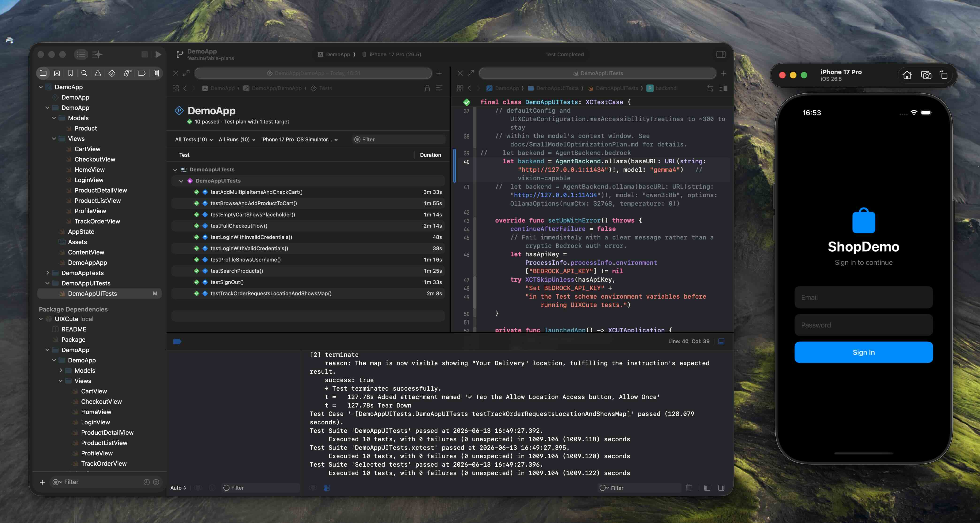Collapse the DemoAppUITests test bundle row
980x523 pixels.
pyautogui.click(x=175, y=170)
